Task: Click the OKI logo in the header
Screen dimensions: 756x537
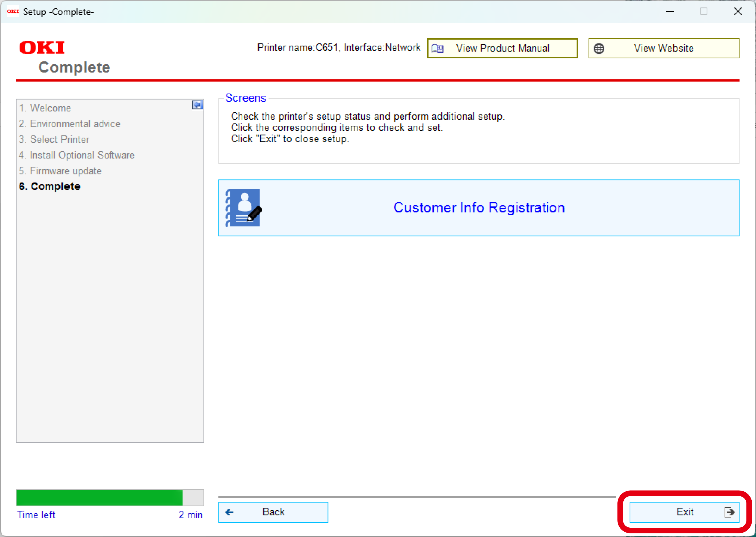Action: pos(42,47)
